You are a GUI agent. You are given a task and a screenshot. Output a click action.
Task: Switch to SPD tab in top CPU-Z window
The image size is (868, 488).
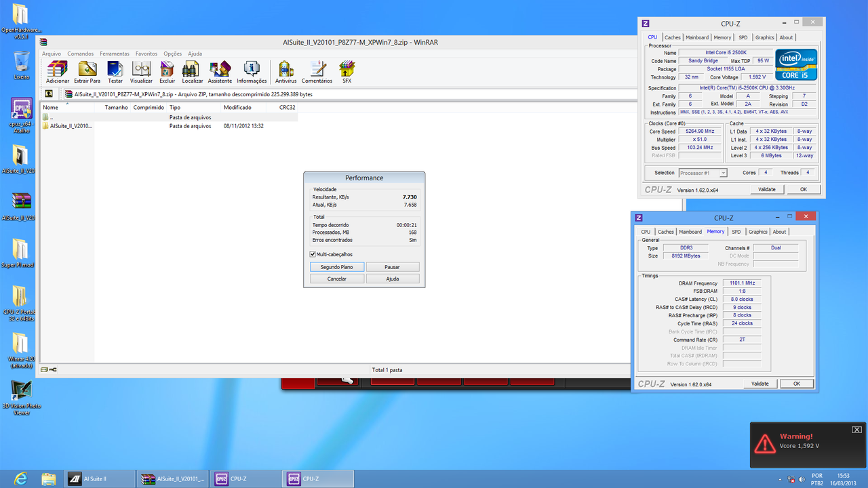[x=743, y=37]
